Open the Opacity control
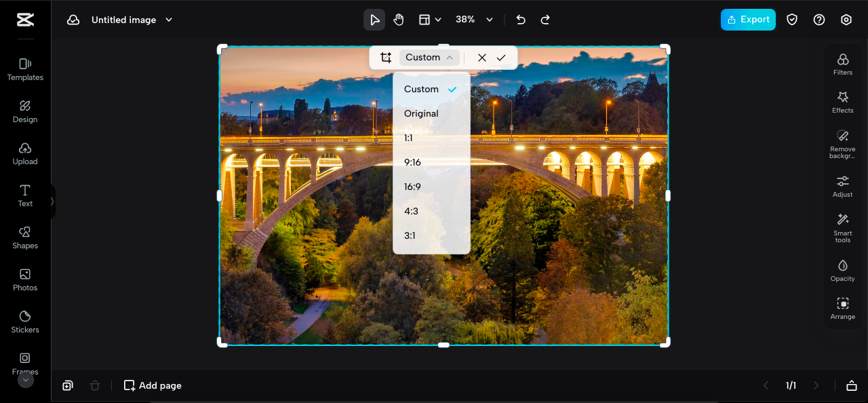This screenshot has height=403, width=868. tap(843, 271)
